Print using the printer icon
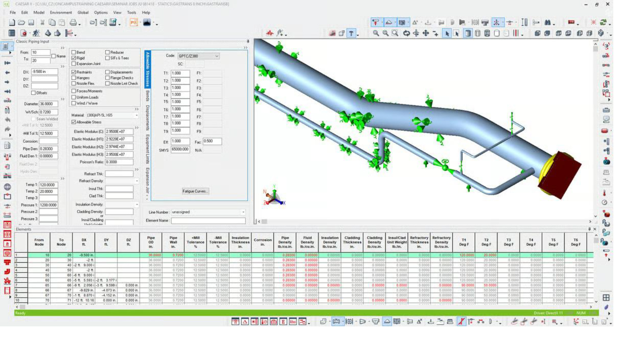 click(73, 23)
